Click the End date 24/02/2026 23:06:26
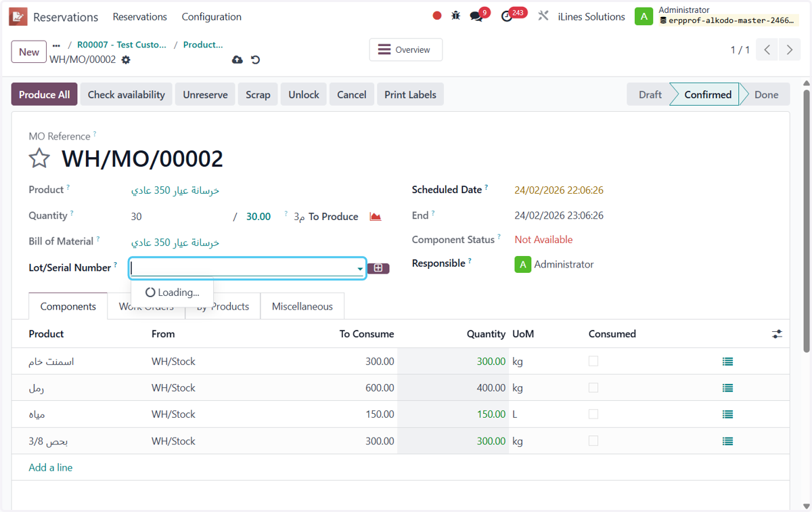The image size is (812, 512). [x=559, y=216]
